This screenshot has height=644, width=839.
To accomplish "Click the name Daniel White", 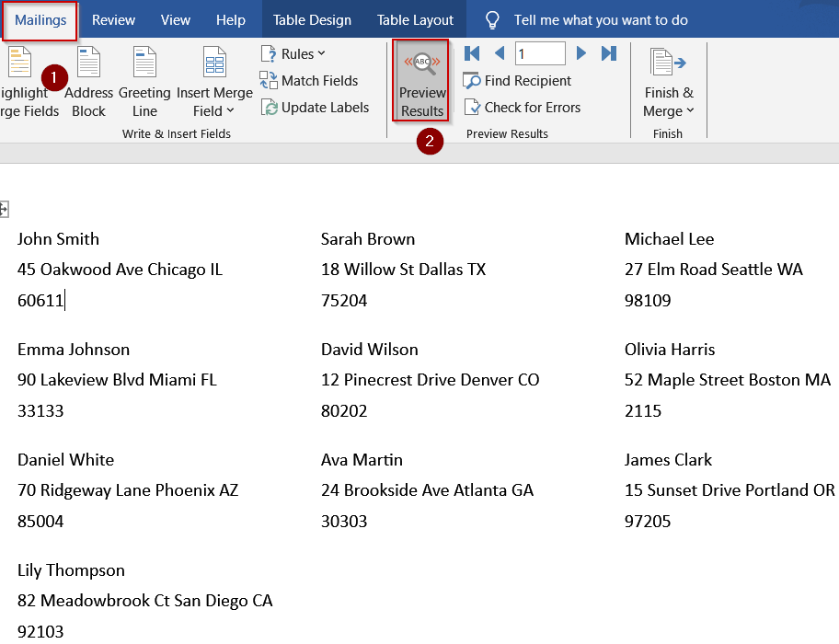I will [66, 460].
